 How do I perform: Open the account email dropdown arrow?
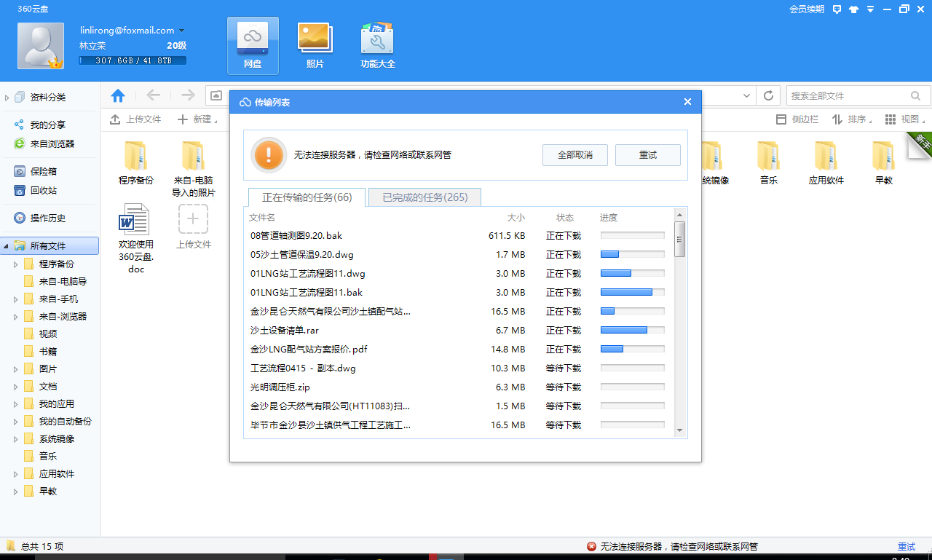[x=181, y=31]
